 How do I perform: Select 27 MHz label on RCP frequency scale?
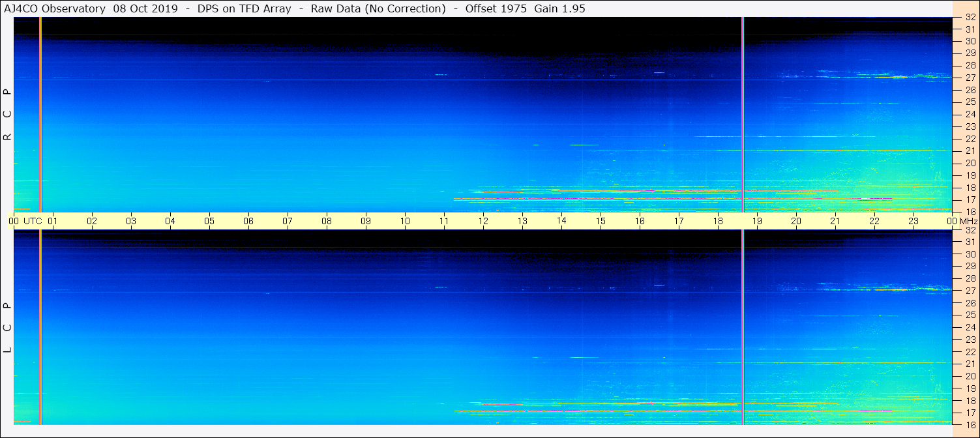coord(970,78)
